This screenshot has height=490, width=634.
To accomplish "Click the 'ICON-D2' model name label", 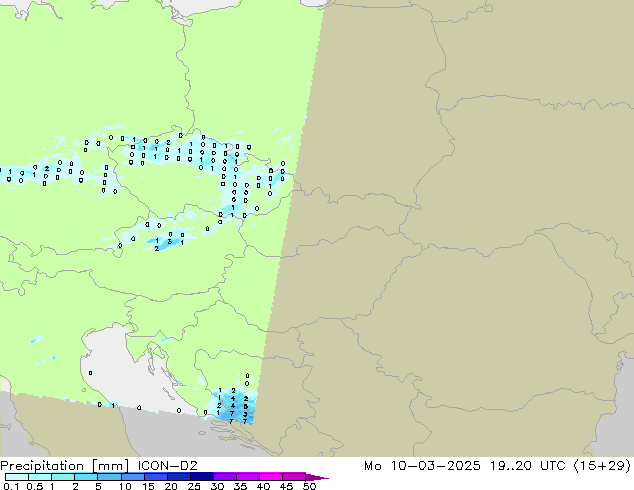I will click(x=167, y=466).
